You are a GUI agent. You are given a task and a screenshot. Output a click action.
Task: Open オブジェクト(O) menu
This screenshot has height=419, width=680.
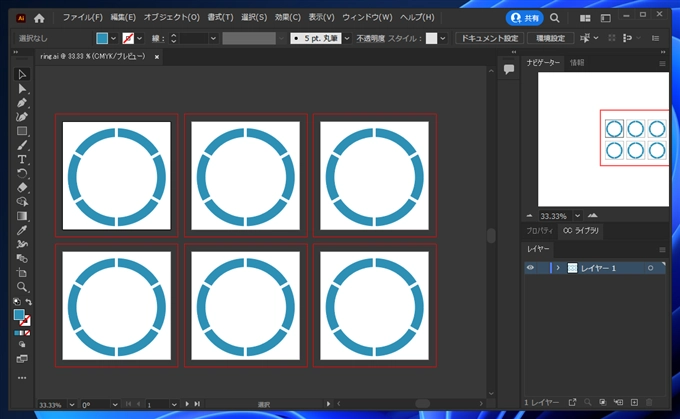coord(171,17)
